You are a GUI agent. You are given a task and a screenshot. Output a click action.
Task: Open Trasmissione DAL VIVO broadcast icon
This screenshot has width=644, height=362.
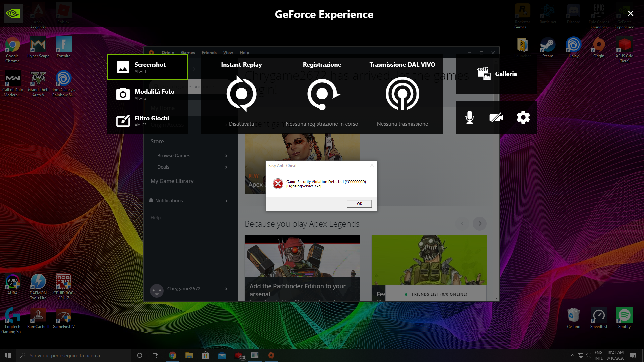(402, 94)
